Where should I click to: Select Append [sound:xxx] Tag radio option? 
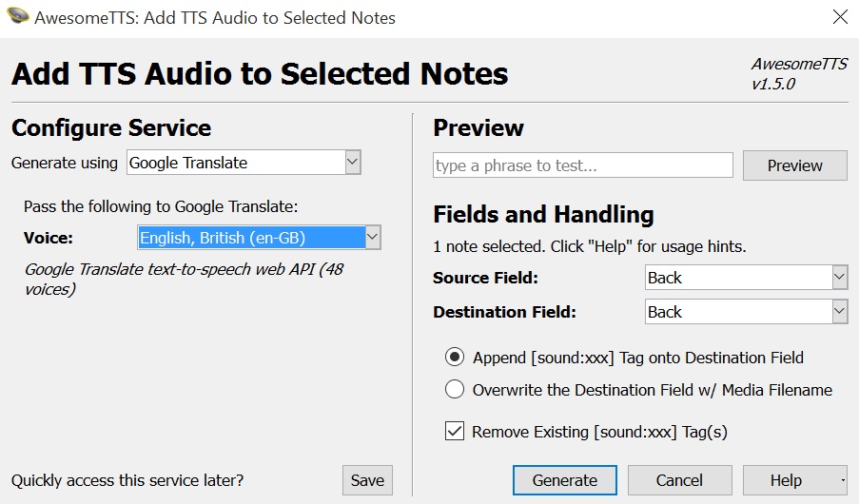click(455, 358)
